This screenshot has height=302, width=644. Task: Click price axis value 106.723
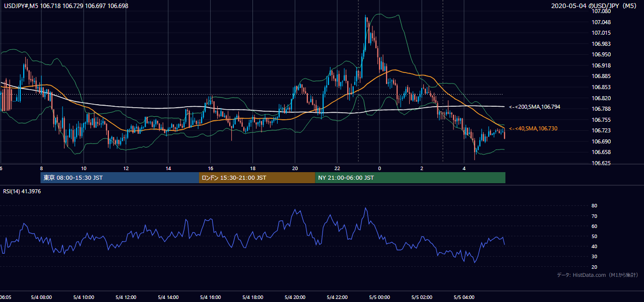pyautogui.click(x=601, y=131)
